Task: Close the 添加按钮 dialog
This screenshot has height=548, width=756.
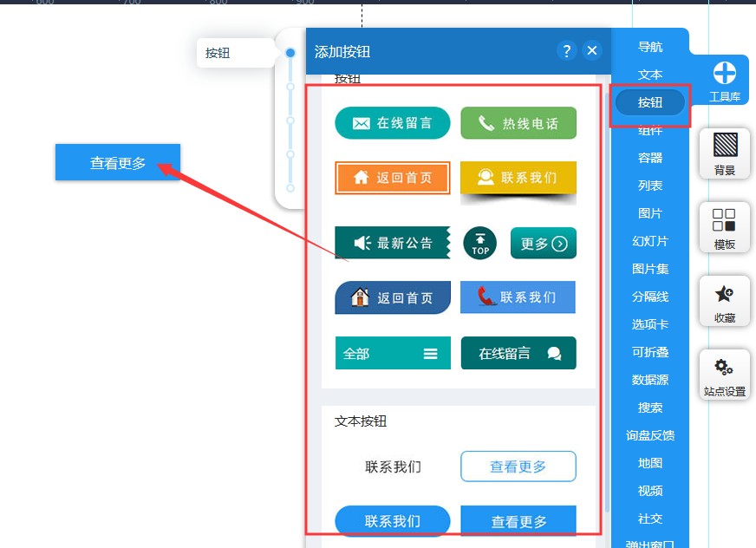Action: [x=592, y=50]
